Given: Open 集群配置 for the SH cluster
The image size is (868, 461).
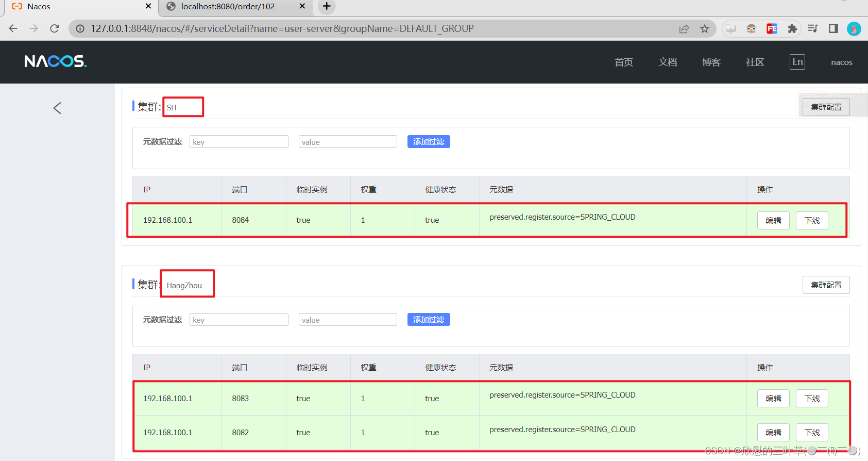Looking at the screenshot, I should 826,107.
